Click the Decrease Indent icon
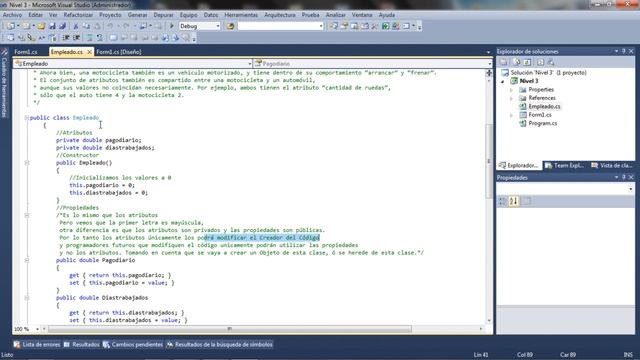640x360 pixels. tap(66, 38)
